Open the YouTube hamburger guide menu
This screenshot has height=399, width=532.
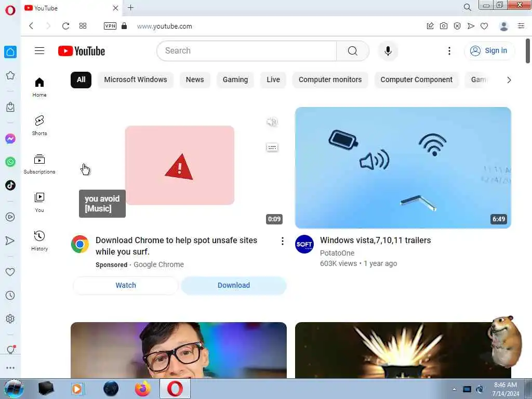[x=39, y=51]
